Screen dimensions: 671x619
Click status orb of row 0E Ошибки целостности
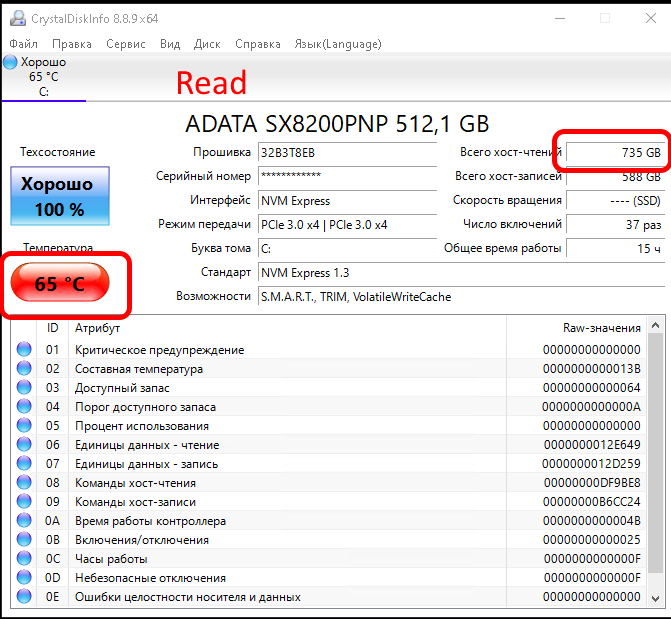(24, 596)
